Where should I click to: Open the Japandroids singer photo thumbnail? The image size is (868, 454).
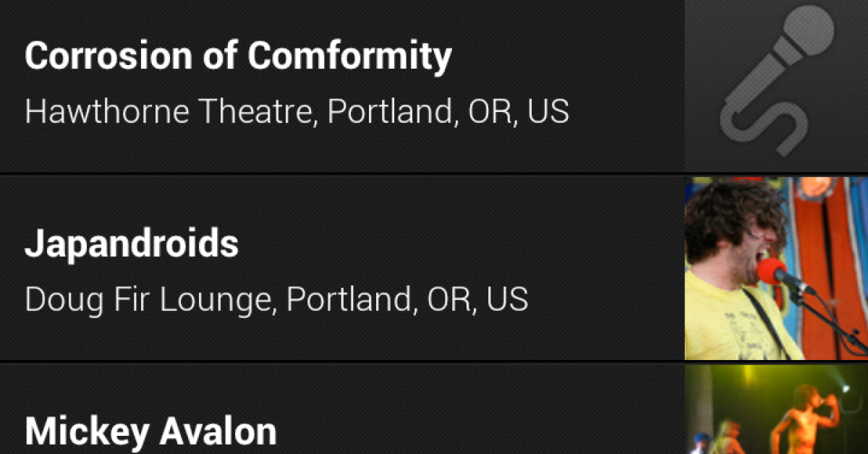(775, 268)
